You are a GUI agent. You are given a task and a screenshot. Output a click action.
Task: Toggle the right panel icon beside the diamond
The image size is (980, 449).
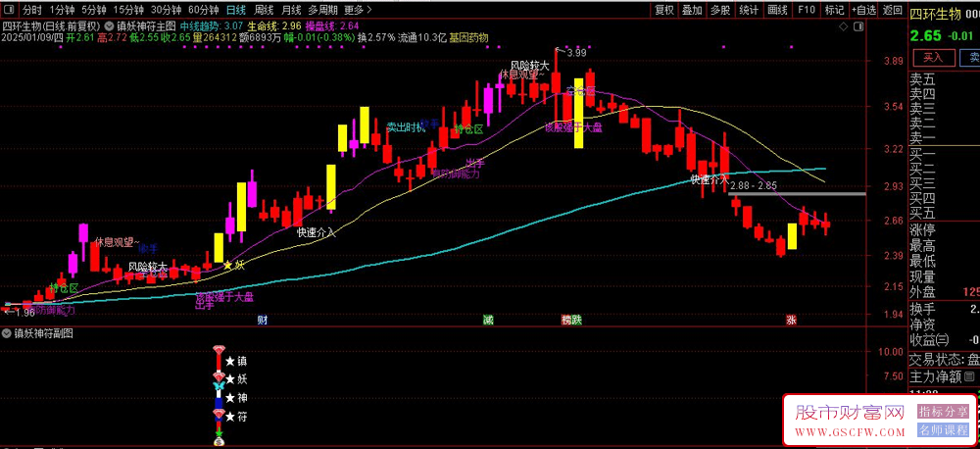(x=859, y=26)
